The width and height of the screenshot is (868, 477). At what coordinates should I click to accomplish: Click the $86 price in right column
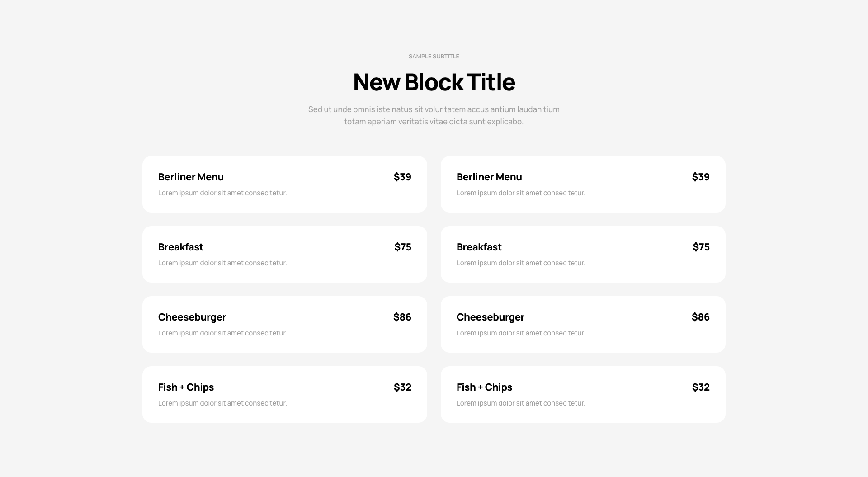click(701, 317)
